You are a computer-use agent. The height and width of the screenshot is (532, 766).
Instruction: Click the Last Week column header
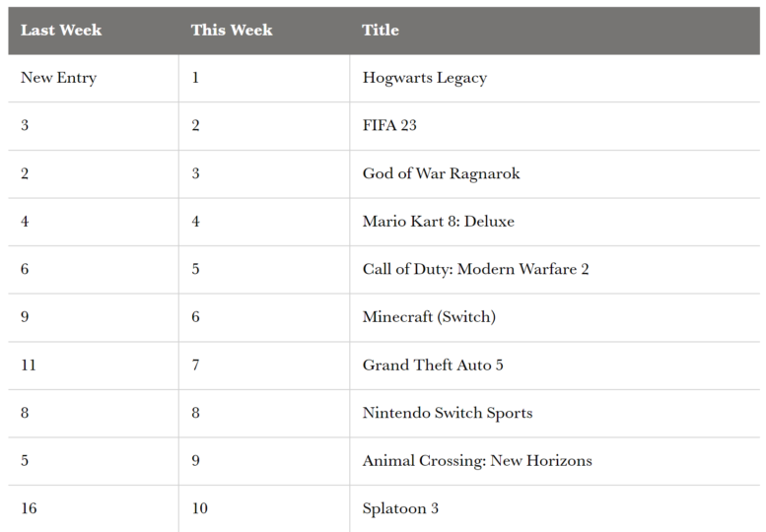tap(61, 31)
